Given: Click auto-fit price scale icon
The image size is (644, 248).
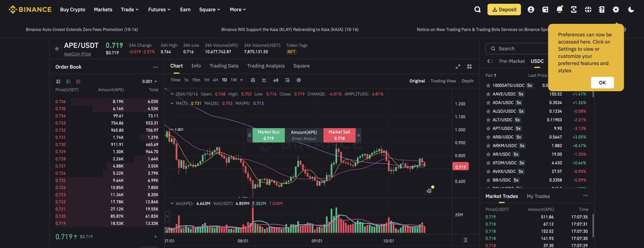Looking at the screenshot, I should coord(466,240).
